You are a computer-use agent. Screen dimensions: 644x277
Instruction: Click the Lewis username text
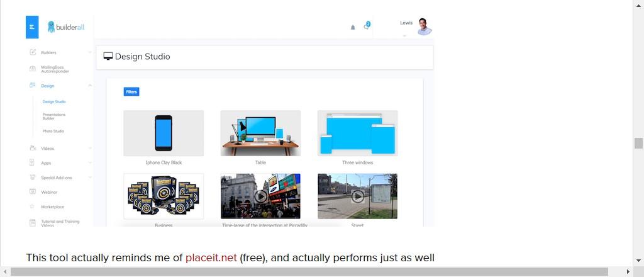tap(406, 23)
